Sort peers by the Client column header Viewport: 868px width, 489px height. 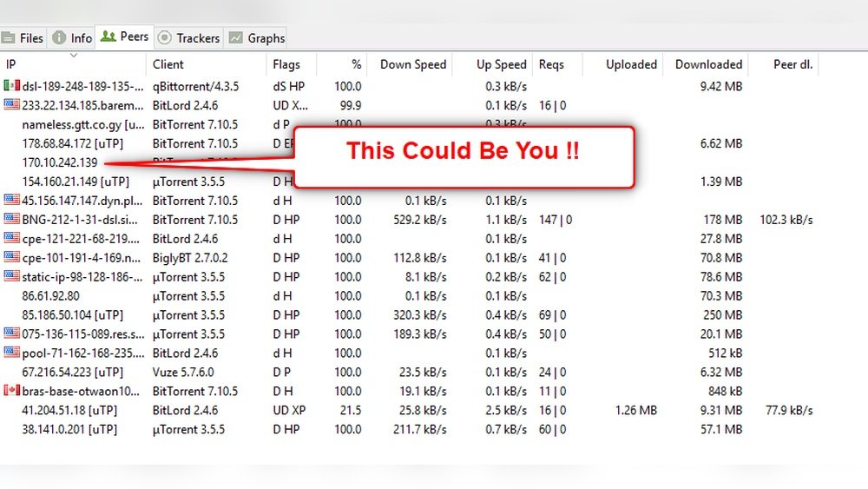(x=168, y=64)
